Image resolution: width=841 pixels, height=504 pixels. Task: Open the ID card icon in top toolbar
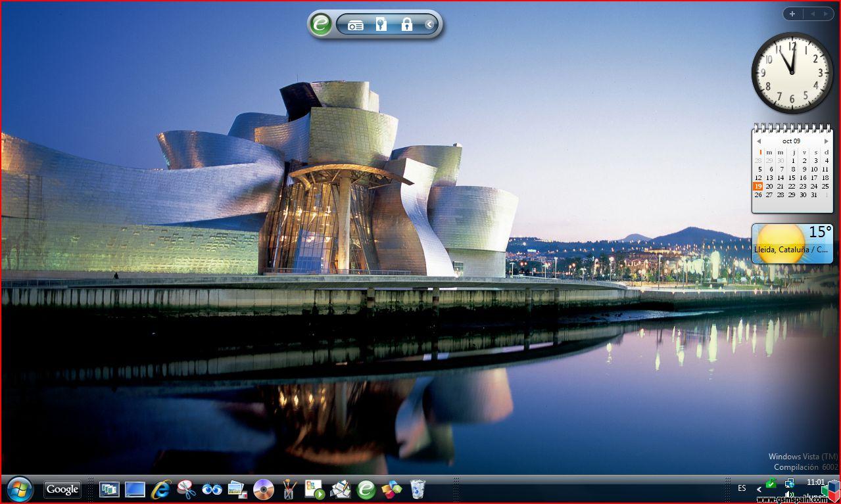(x=356, y=25)
